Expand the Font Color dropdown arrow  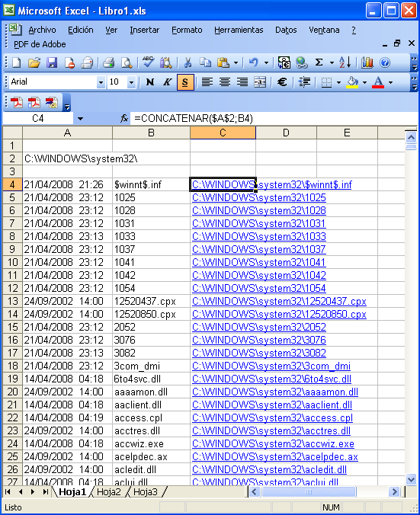pyautogui.click(x=390, y=82)
